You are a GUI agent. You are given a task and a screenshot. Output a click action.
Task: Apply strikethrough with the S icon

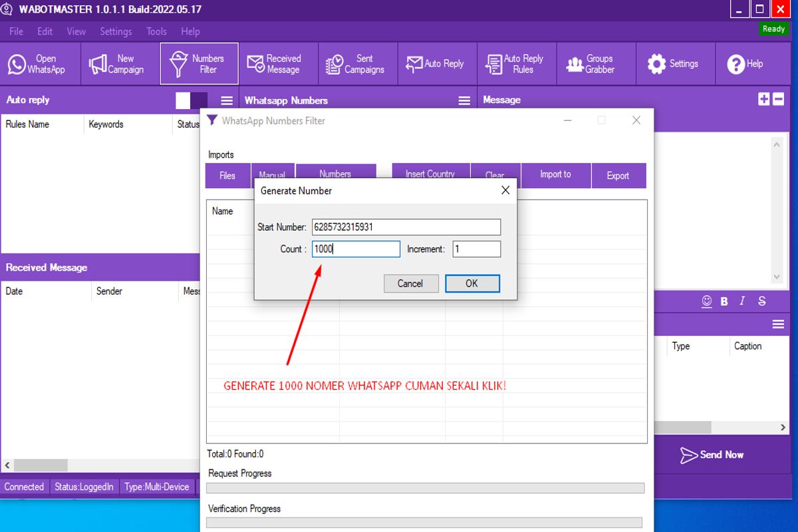click(762, 301)
